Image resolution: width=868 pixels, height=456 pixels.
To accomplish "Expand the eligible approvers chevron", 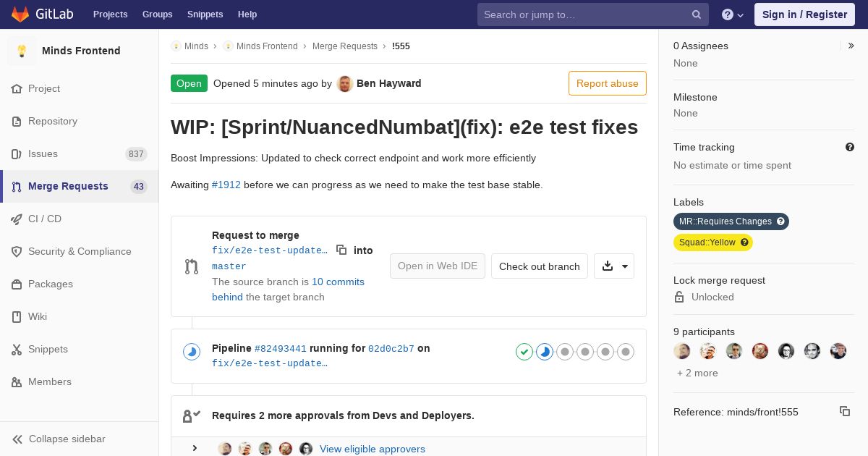I will (x=195, y=448).
